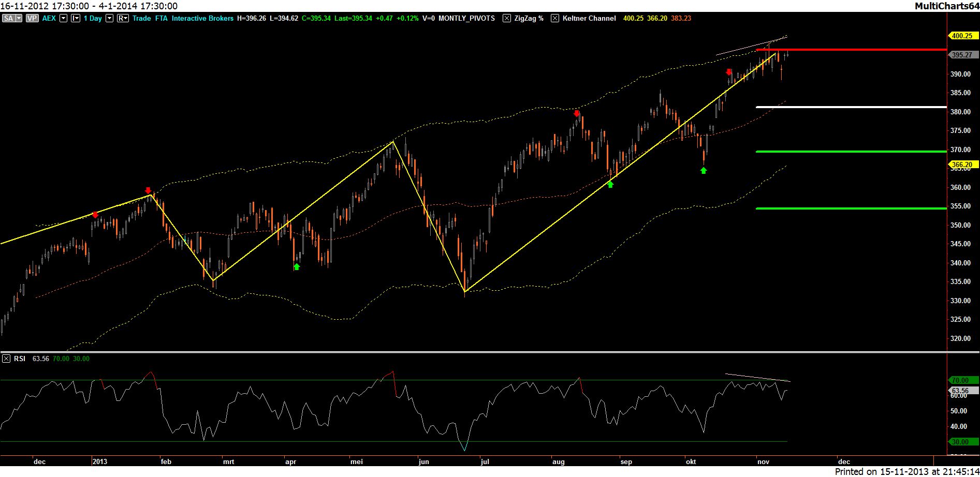This screenshot has width=980, height=477.
Task: Toggle the RSI indicator checkbox
Action: [6, 359]
